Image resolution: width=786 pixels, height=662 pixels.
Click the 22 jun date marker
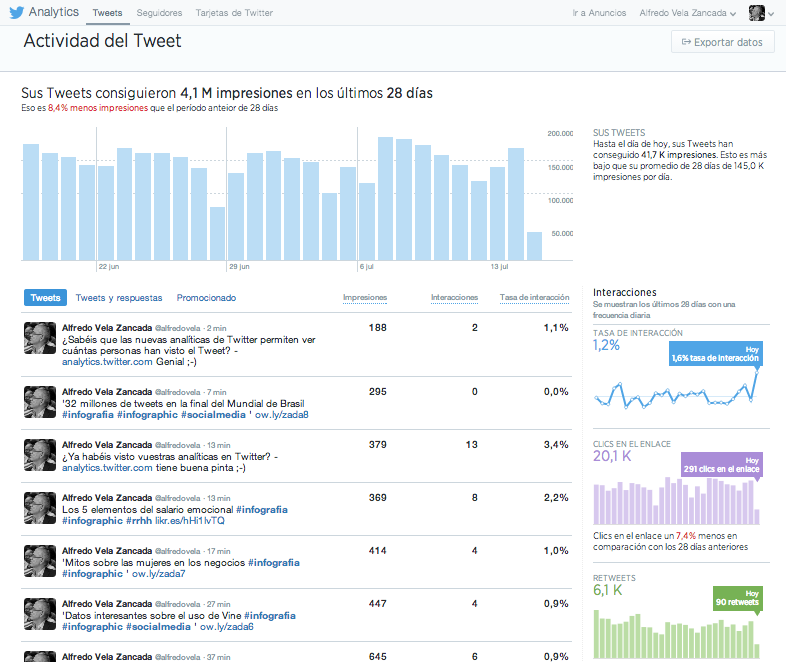pos(109,267)
